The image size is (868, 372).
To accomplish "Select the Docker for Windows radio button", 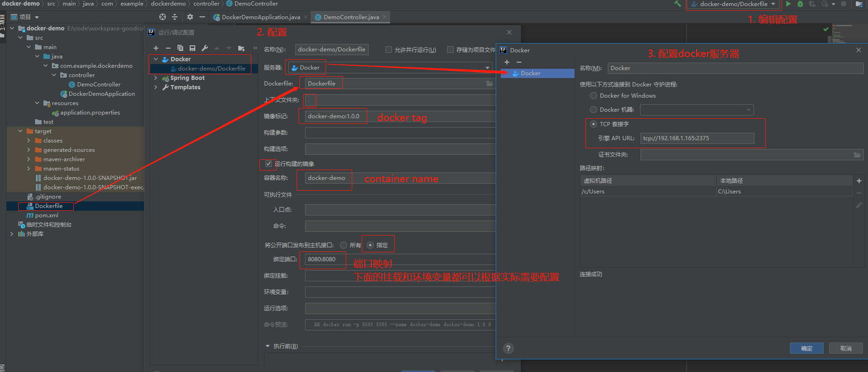I will click(x=594, y=96).
